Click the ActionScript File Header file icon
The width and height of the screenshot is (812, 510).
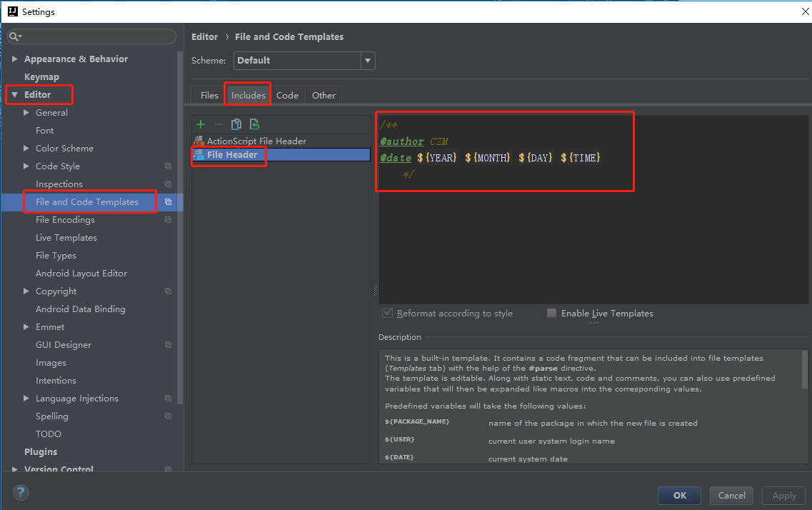click(199, 141)
